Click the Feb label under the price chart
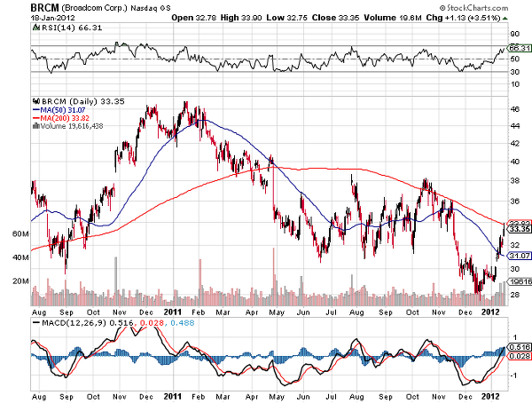532x403 pixels. pos(198,312)
